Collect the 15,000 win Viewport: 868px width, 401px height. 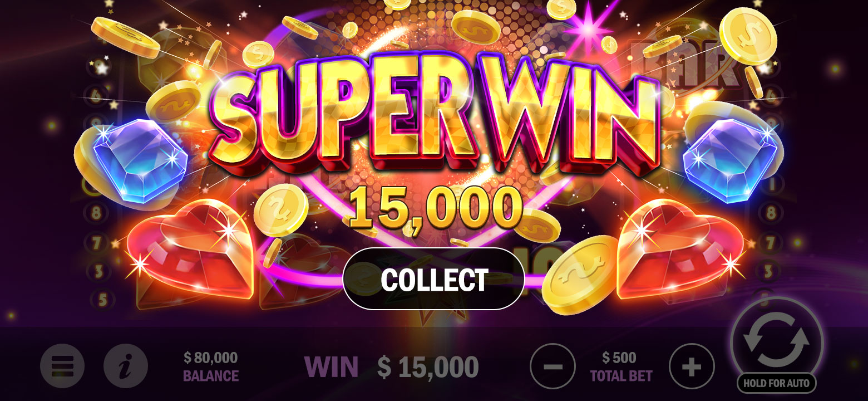(434, 279)
